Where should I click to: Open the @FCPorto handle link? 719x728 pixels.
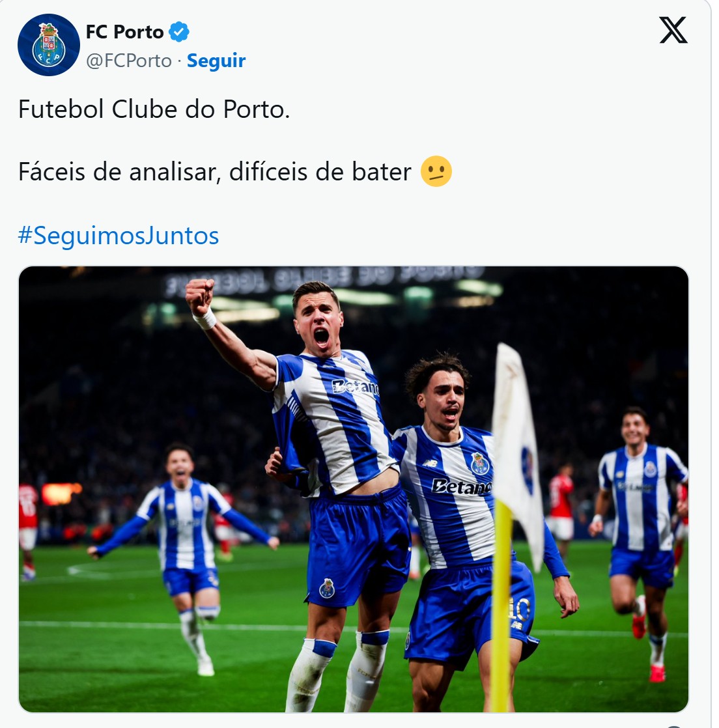click(x=129, y=61)
